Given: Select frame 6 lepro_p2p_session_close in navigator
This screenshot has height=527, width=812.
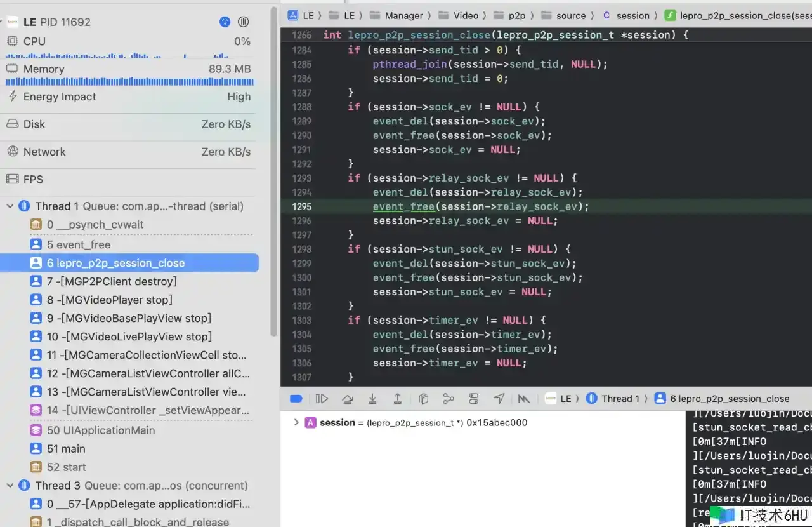Looking at the screenshot, I should [x=129, y=263].
